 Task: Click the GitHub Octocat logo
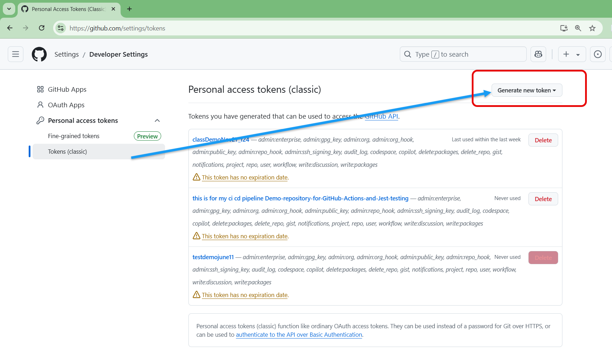pyautogui.click(x=39, y=54)
